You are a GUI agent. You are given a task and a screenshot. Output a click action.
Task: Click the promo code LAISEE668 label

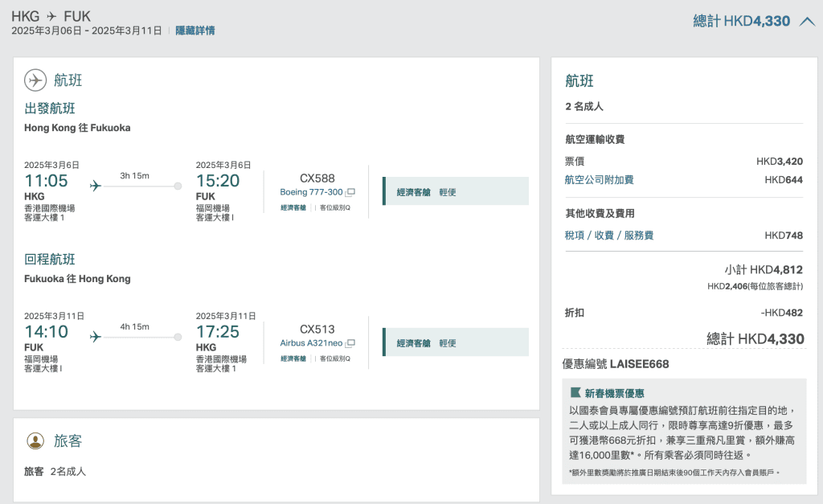tap(616, 364)
